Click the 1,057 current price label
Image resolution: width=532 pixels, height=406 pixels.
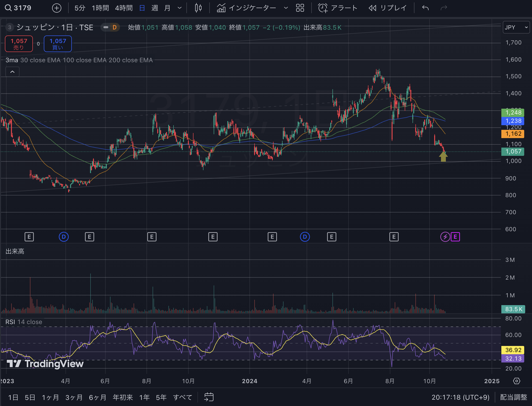[x=513, y=151]
